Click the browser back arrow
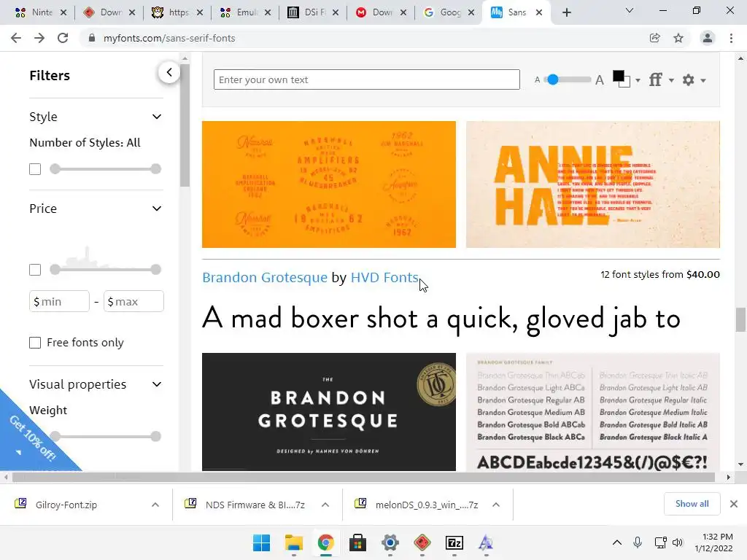This screenshot has height=560, width=747. click(x=16, y=38)
